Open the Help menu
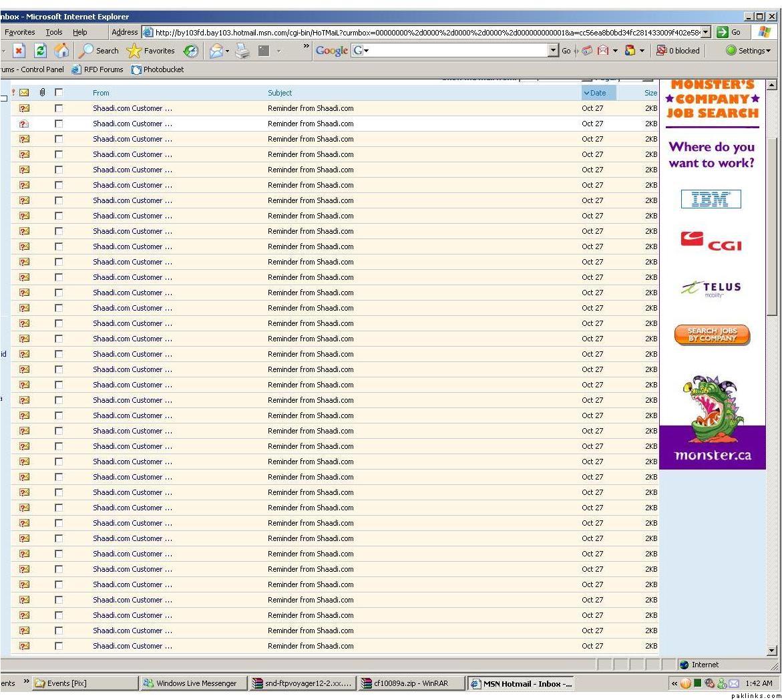 point(79,32)
